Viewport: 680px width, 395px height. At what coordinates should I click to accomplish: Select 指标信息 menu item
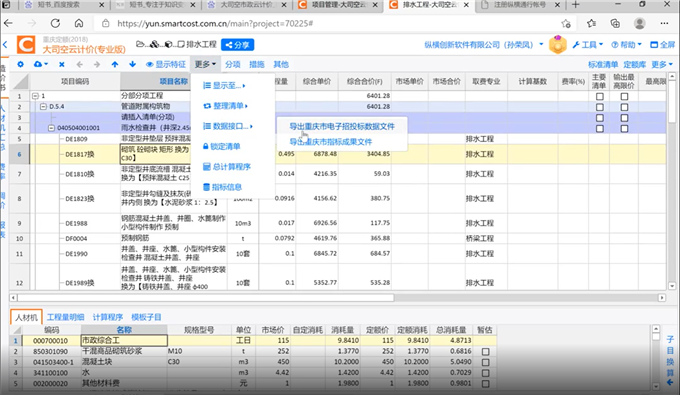[222, 187]
